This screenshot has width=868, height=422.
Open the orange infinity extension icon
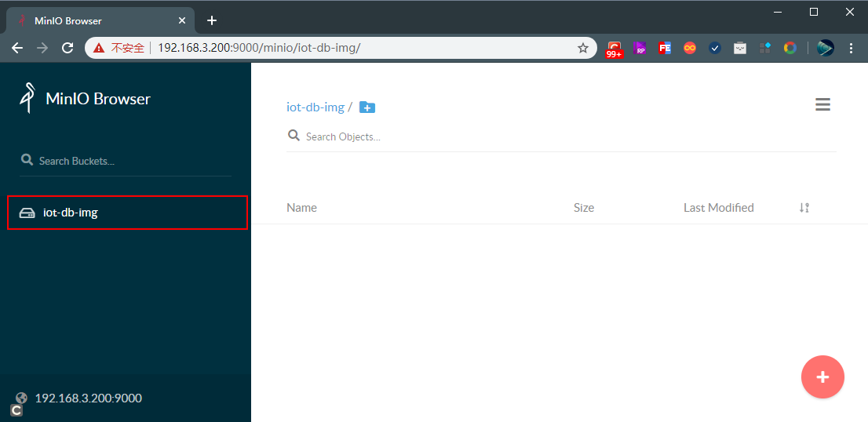pyautogui.click(x=690, y=48)
